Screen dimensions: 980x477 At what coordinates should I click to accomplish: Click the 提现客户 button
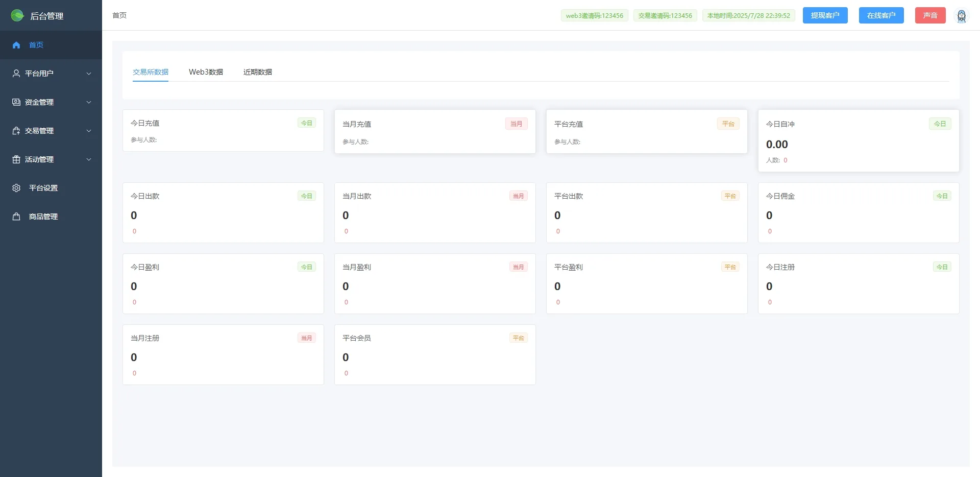click(x=825, y=15)
